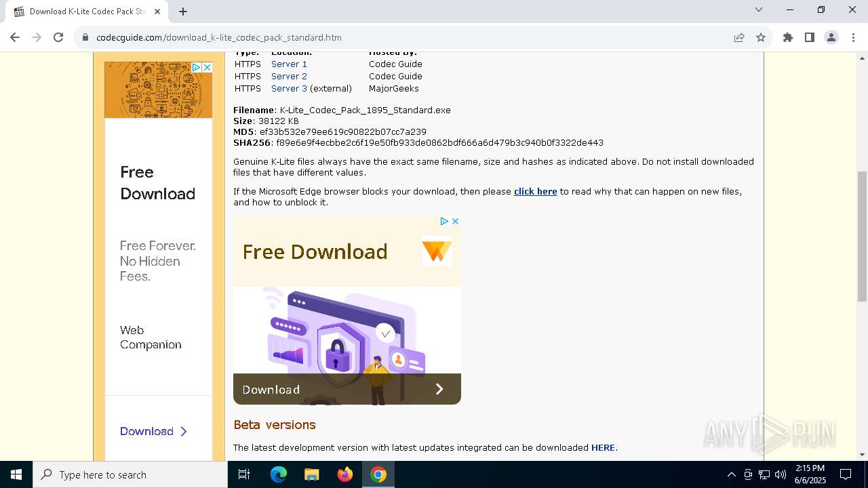Click the orange sidebar ad banner image
The image size is (868, 488).
coord(158,89)
